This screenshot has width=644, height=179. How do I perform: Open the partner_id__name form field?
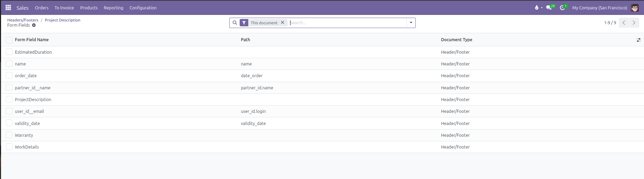tap(33, 88)
